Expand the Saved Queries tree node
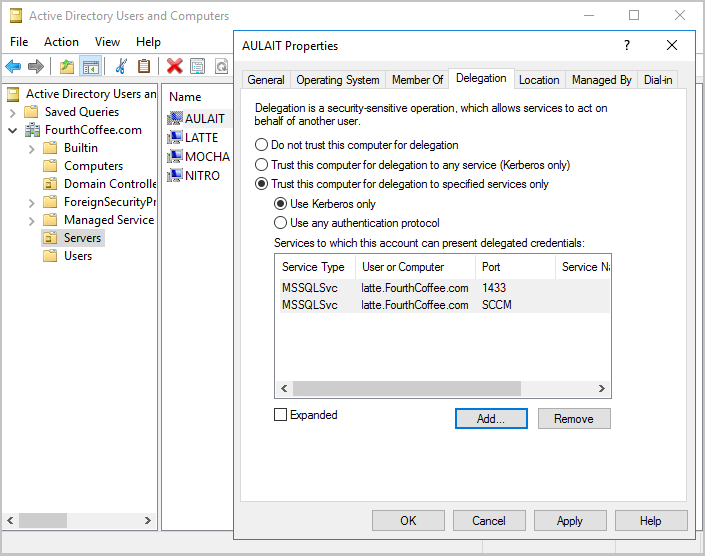Screen dimensions: 705x556 [x=13, y=113]
